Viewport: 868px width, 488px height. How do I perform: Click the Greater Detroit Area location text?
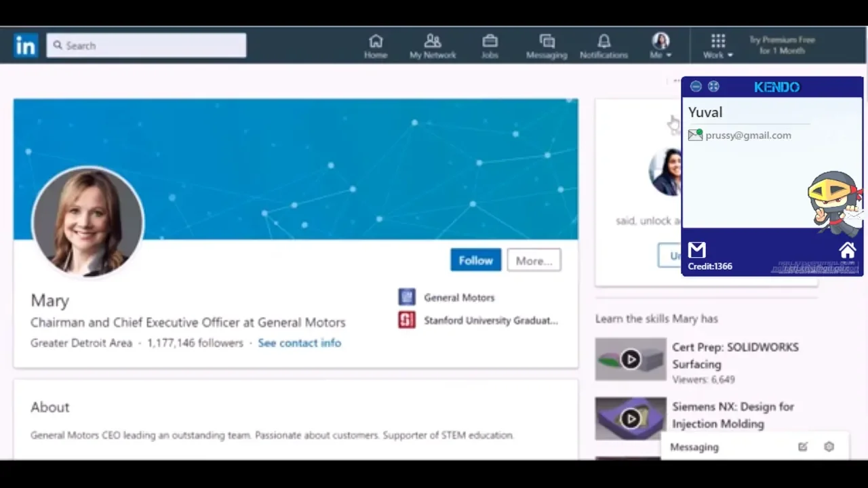[81, 343]
